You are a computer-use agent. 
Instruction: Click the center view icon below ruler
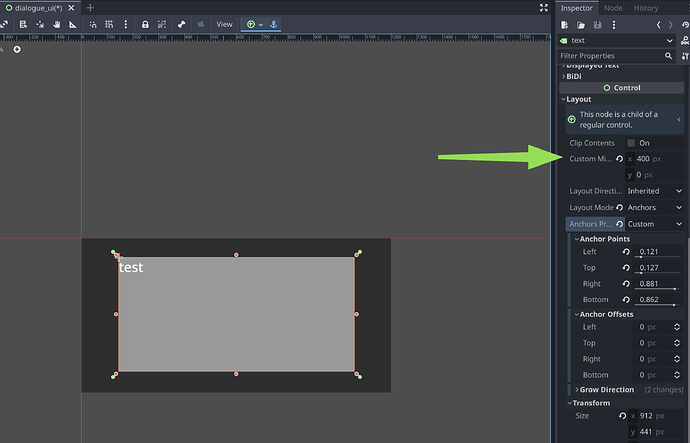click(x=17, y=49)
